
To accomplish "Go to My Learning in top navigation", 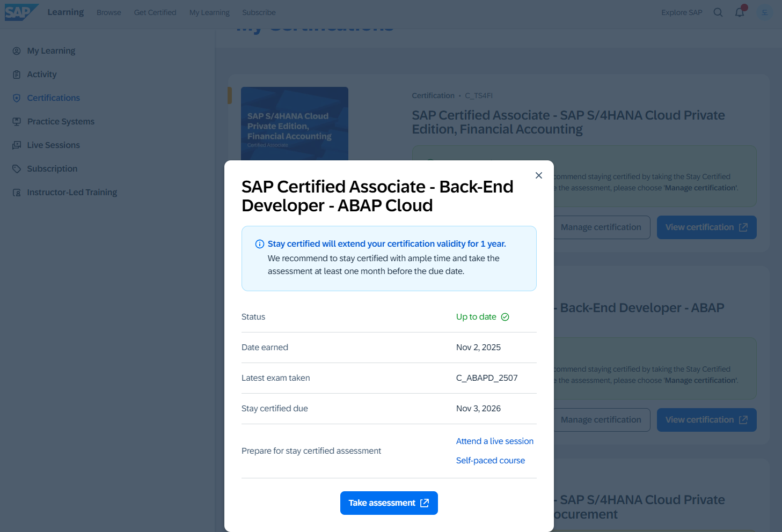I will (x=209, y=12).
